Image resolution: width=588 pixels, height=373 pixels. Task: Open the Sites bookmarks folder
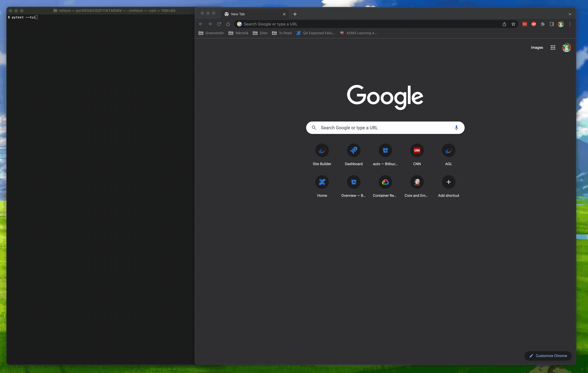point(260,33)
